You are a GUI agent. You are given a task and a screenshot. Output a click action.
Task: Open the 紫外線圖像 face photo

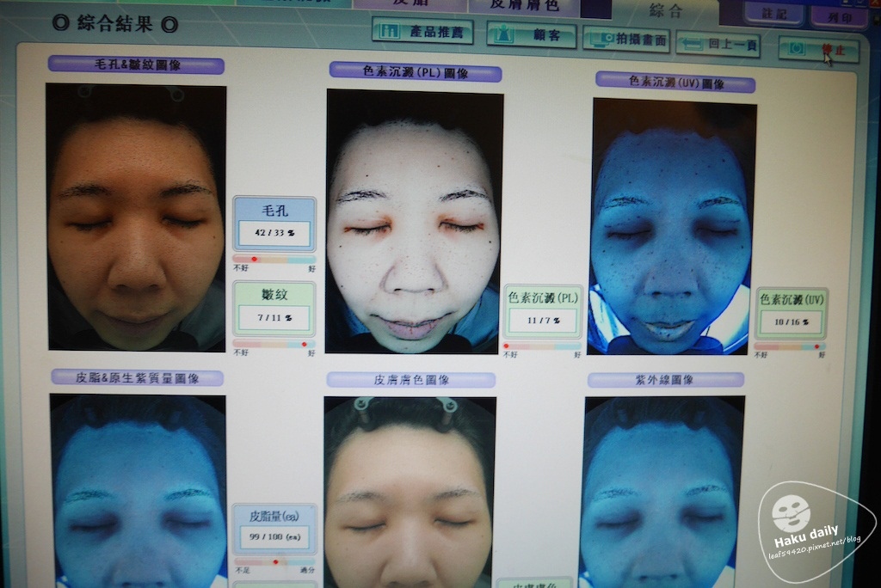click(x=663, y=492)
